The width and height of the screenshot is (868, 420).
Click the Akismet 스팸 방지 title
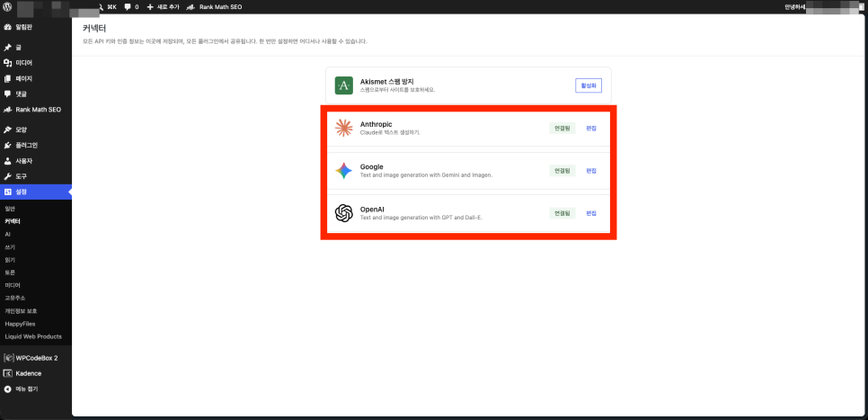389,82
